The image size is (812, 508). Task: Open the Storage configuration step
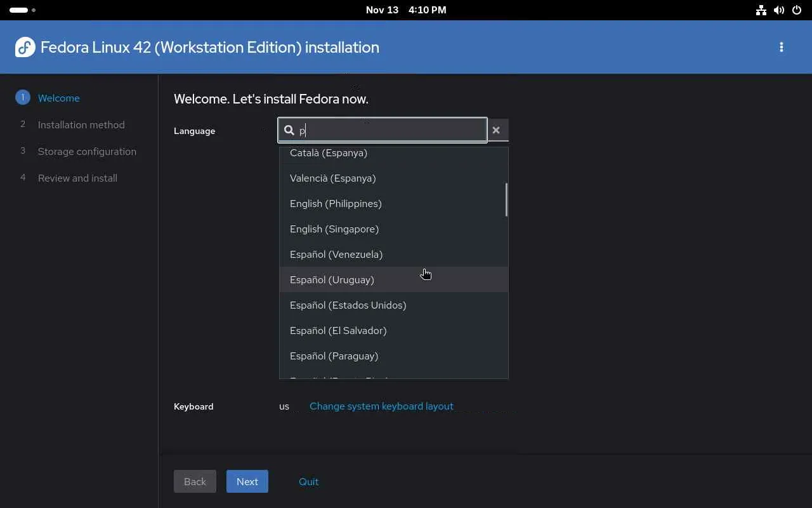(x=87, y=152)
